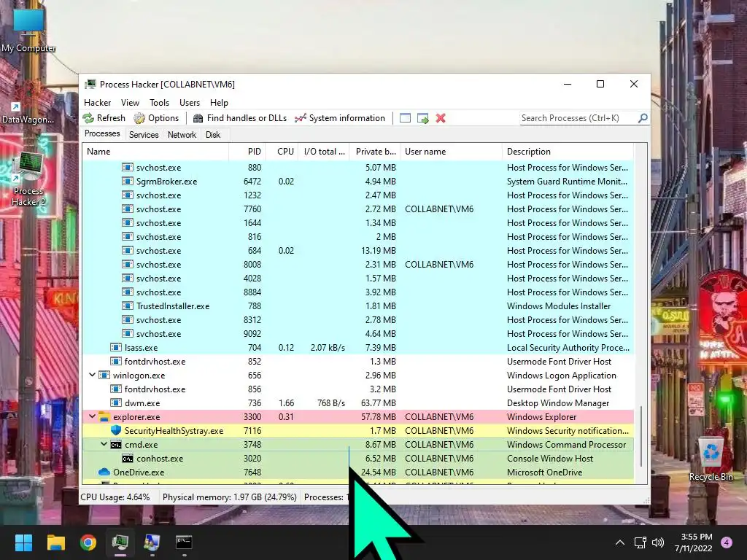Click the explorer.exe folder icon
The image size is (747, 560).
104,417
